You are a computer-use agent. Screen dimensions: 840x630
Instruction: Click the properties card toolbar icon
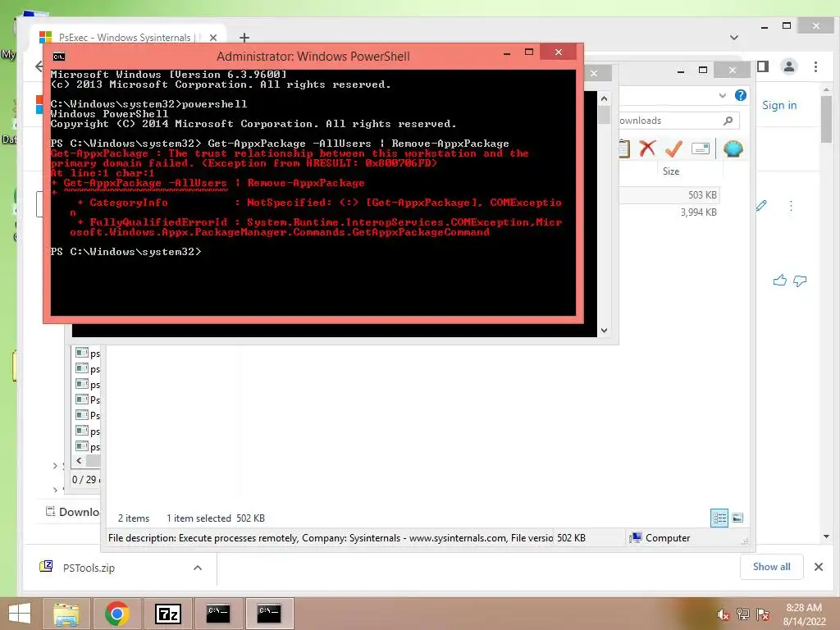point(700,148)
